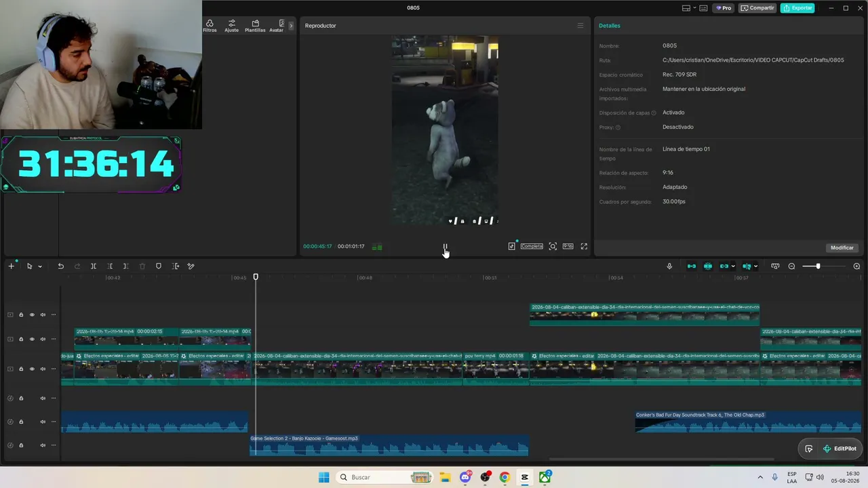Open the Plantillas tab
The height and width of the screenshot is (488, 868).
pyautogui.click(x=255, y=26)
